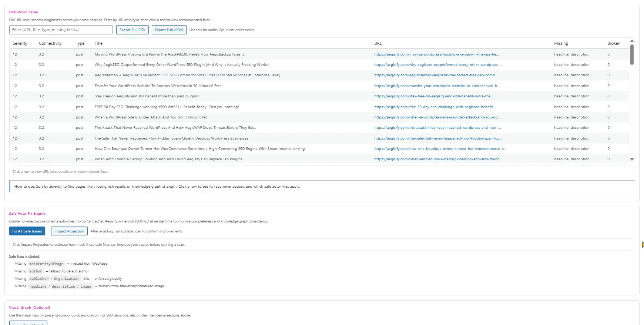Image resolution: width=644 pixels, height=325 pixels.
Task: Select row 'Stay Free on Aegisify'
Action: [319, 96]
